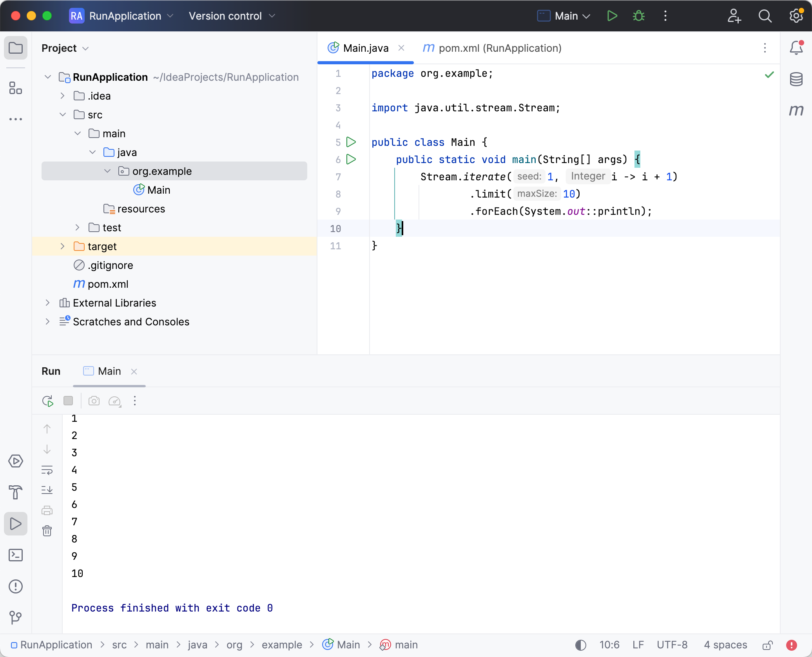
Task: Expand External Libraries node
Action: click(x=47, y=303)
